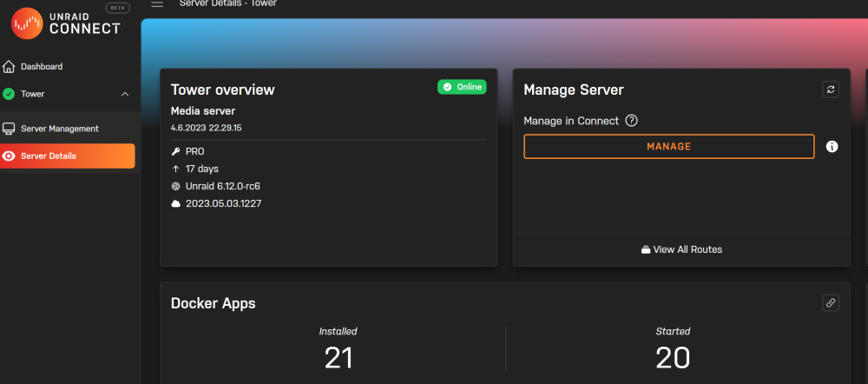This screenshot has height=384, width=868.
Task: Click the Tower overview heading
Action: click(x=222, y=89)
